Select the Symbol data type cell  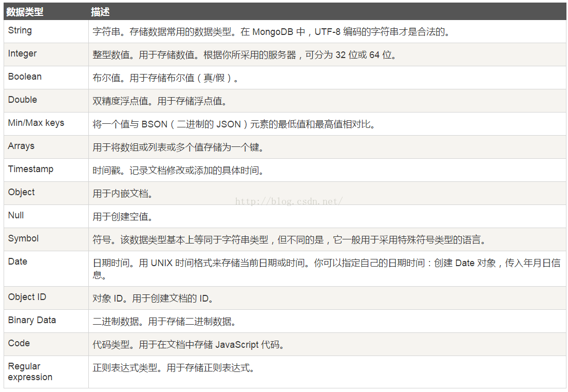pos(46,239)
